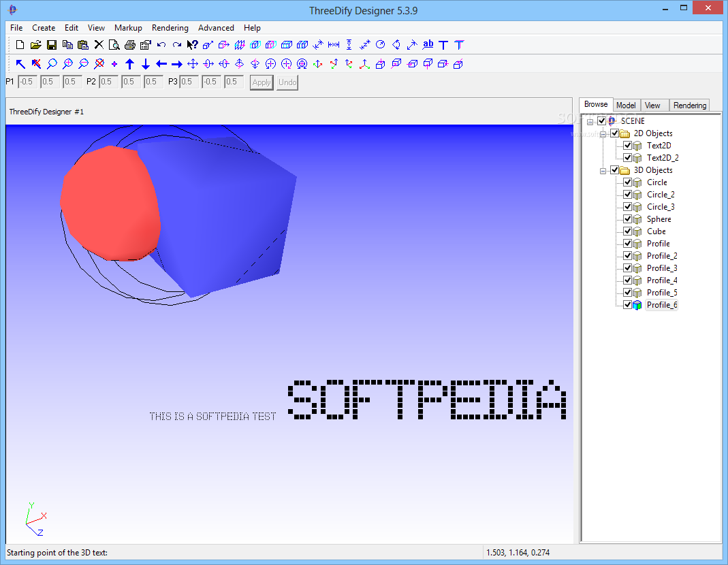Toggle the Profile_6 checkbox
The height and width of the screenshot is (565, 728).
tap(628, 305)
